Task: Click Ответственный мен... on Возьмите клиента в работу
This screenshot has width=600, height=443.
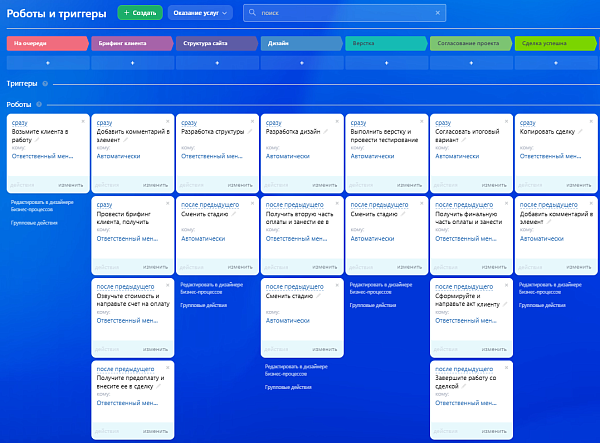Action: coord(42,156)
